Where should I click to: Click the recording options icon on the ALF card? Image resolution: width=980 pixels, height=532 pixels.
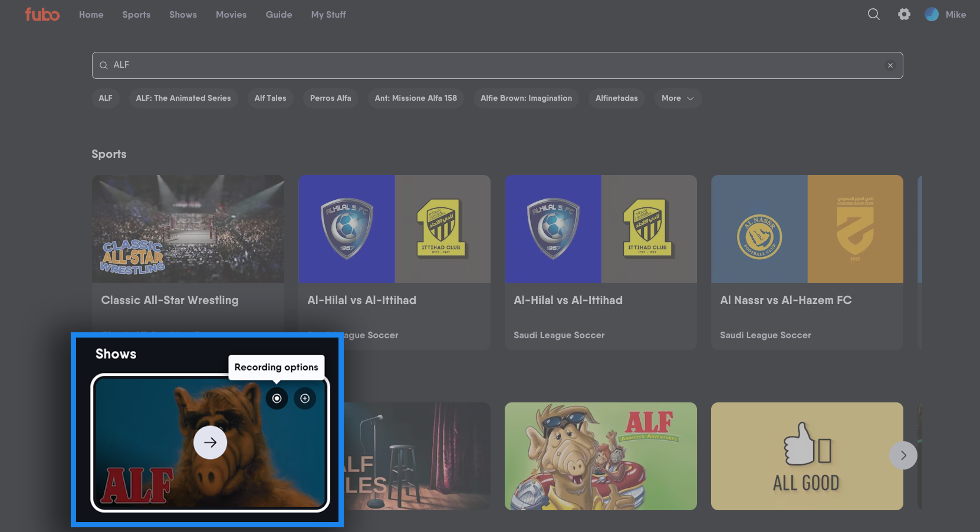(277, 398)
